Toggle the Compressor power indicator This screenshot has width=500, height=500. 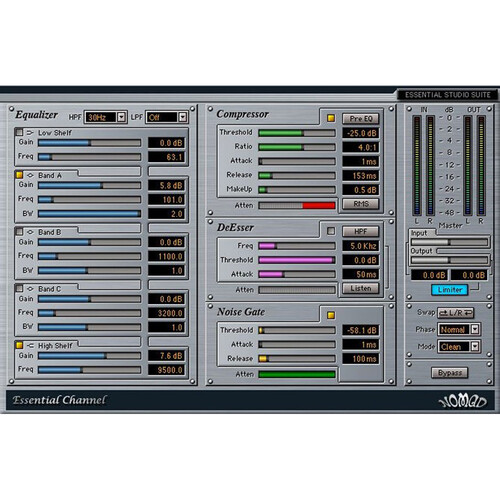[331, 118]
